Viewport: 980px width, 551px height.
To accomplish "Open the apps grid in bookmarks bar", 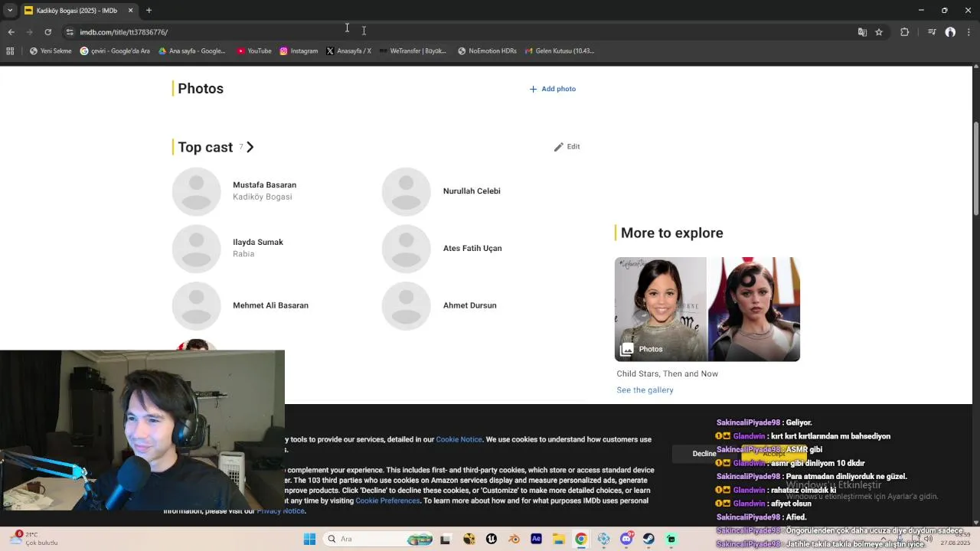I will point(10,51).
